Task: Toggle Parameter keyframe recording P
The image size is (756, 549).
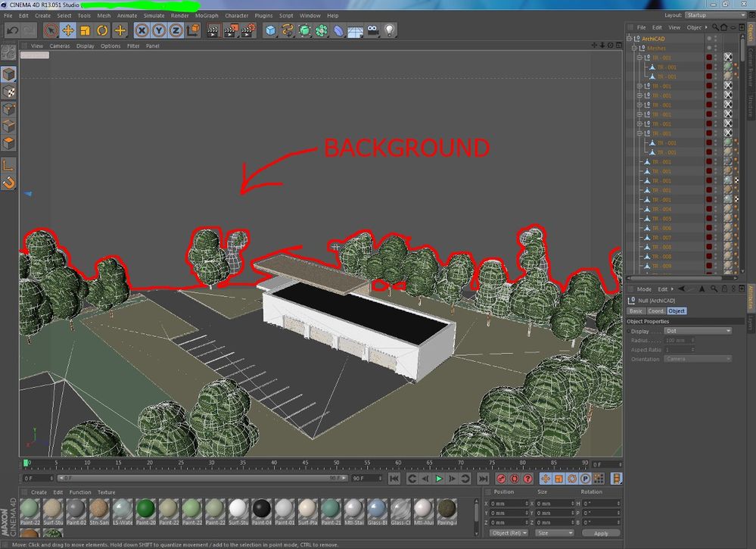Action: point(585,479)
